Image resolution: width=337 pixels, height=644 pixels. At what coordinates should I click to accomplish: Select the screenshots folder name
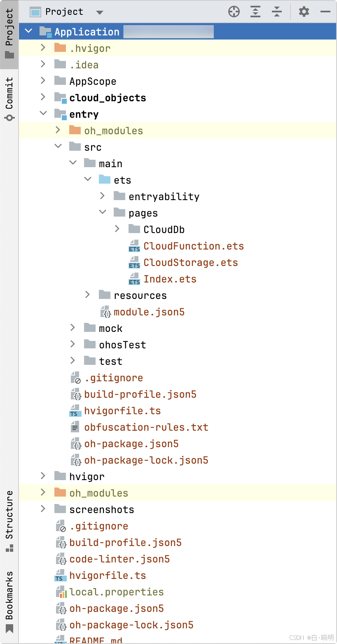pyautogui.click(x=102, y=510)
